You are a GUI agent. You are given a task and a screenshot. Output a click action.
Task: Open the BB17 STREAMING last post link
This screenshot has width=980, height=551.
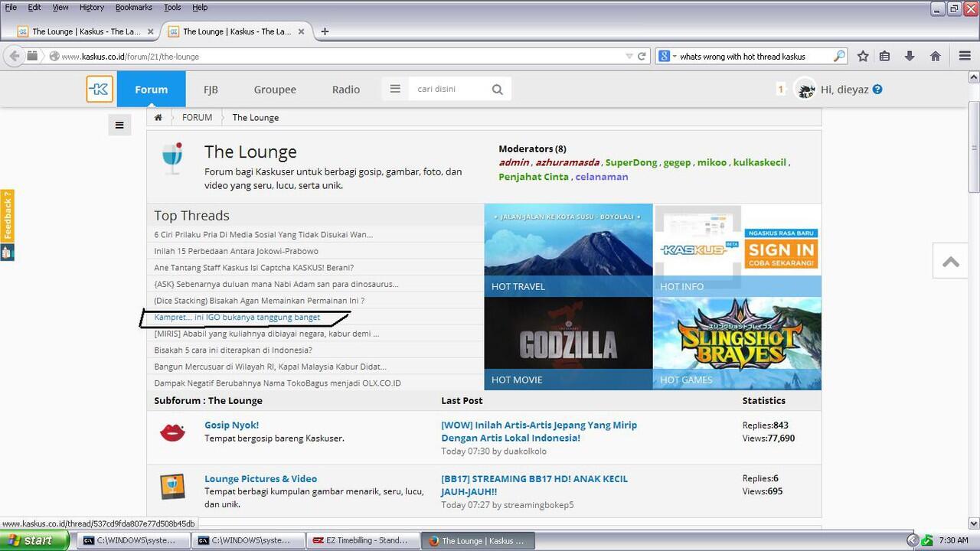[x=534, y=485]
